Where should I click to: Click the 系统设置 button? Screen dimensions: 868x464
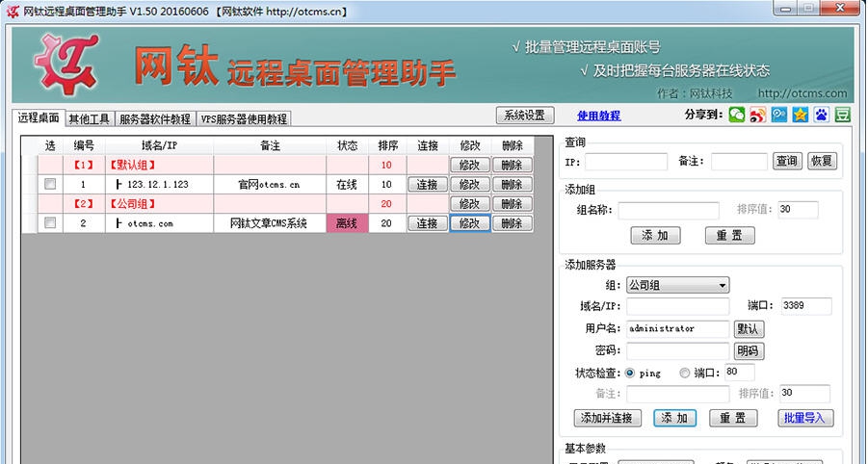tap(526, 116)
